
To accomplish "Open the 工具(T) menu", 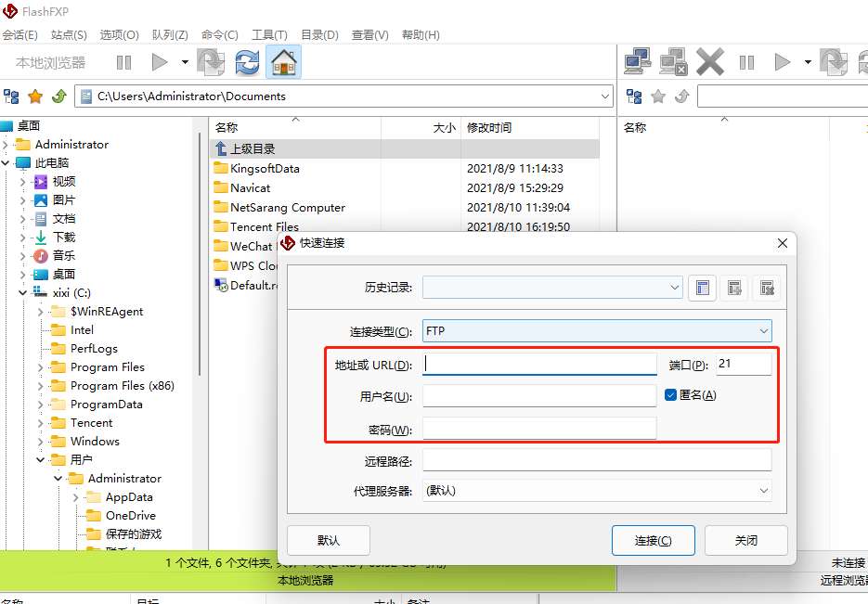I will click(x=269, y=35).
